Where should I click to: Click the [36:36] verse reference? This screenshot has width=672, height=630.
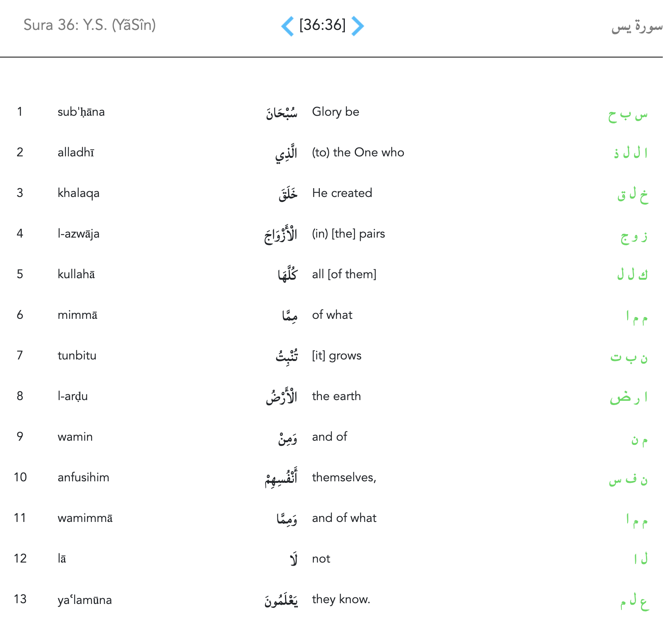click(322, 25)
